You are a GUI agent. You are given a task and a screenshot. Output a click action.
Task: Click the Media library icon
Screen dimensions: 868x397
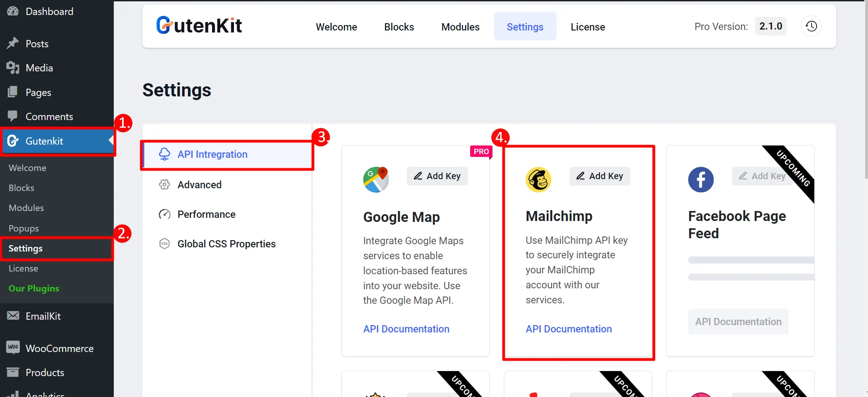coord(13,68)
